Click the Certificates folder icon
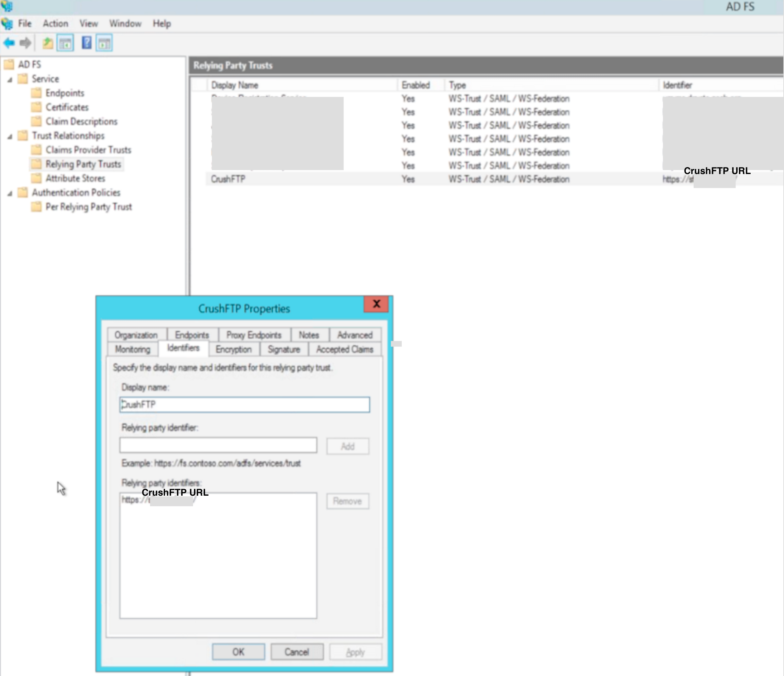Screen dimensions: 784x676 point(37,107)
